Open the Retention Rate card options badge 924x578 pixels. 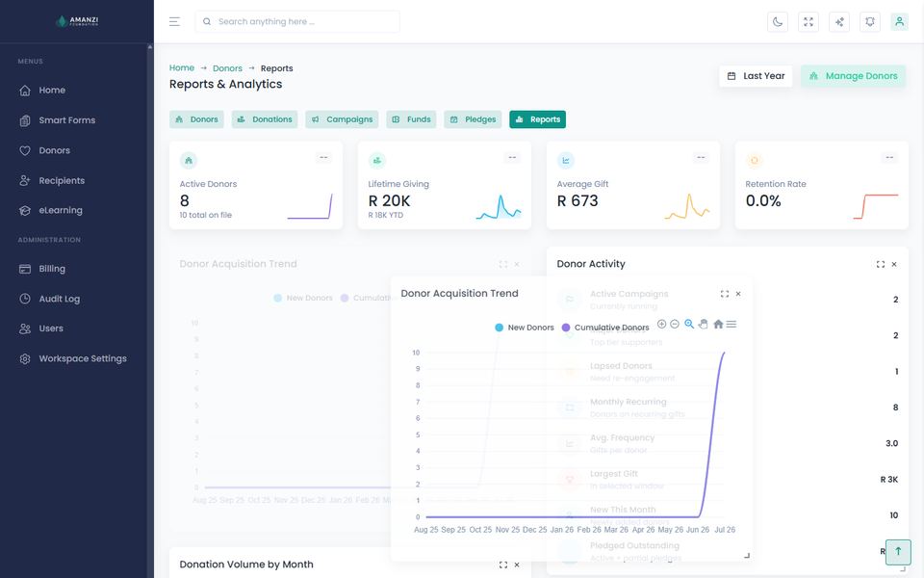click(889, 157)
